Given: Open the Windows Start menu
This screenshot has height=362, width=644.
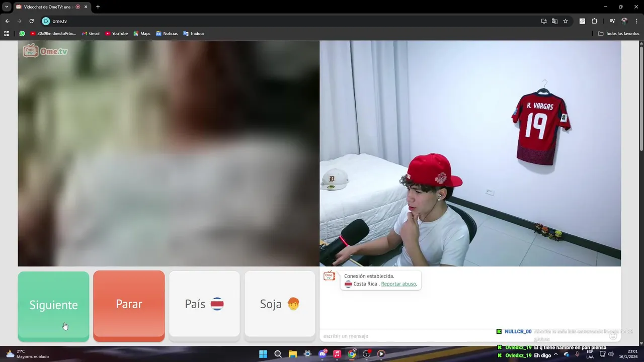Looking at the screenshot, I should pos(263,354).
